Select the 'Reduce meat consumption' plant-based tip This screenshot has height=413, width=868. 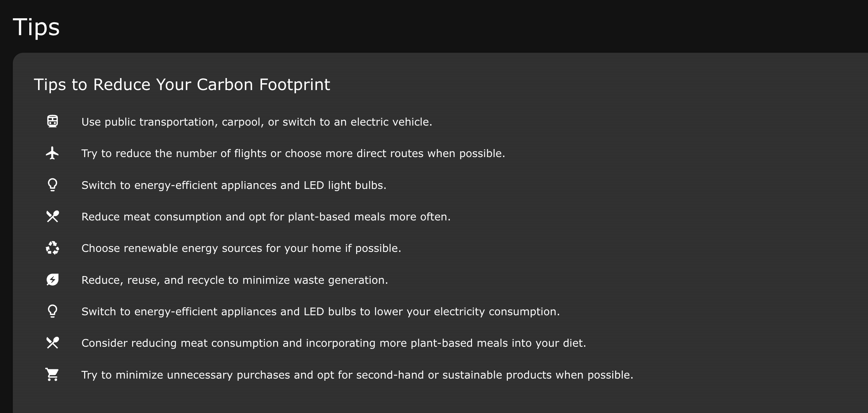pos(266,217)
